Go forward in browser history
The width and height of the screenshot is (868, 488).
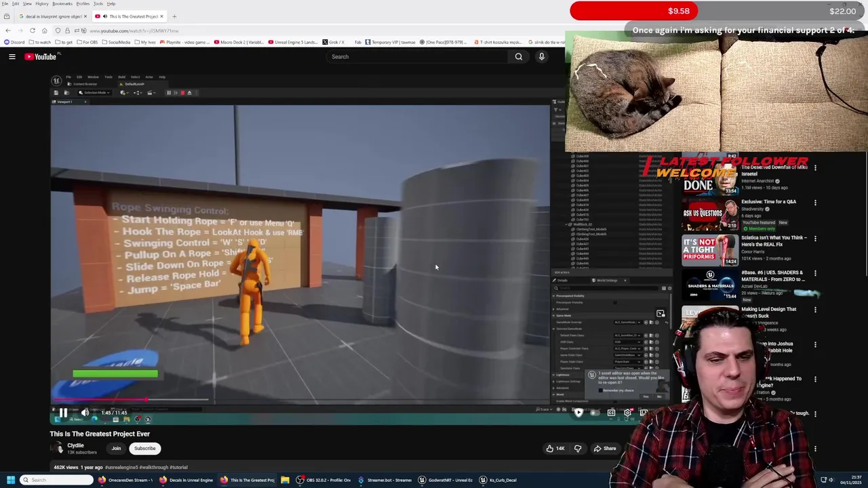click(20, 30)
